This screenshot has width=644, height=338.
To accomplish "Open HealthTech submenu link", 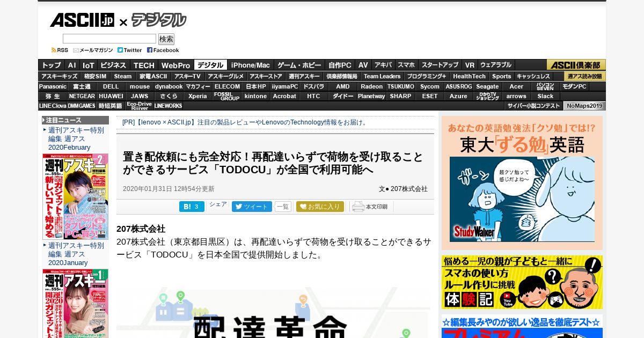I will pyautogui.click(x=469, y=76).
